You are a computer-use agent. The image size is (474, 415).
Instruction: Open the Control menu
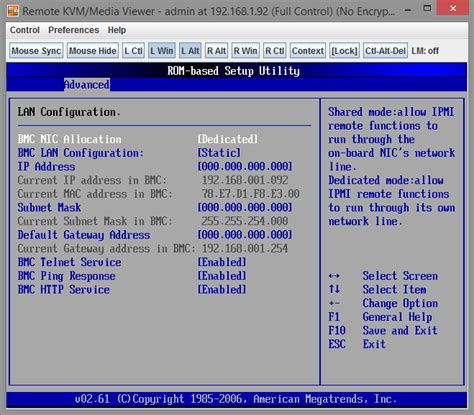tap(25, 30)
